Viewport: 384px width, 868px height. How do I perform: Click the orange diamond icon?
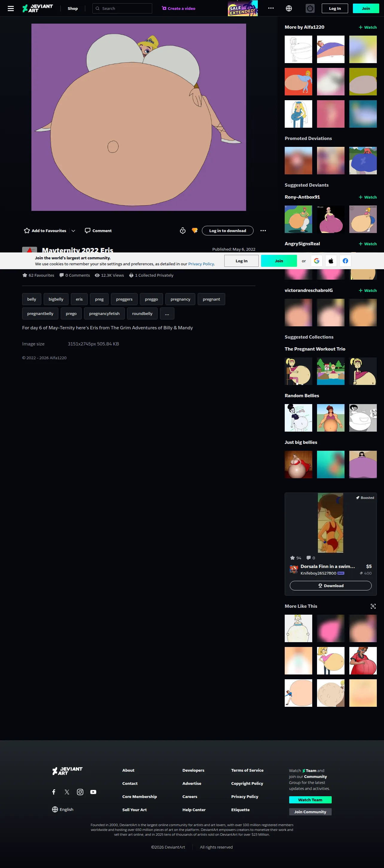tap(195, 231)
